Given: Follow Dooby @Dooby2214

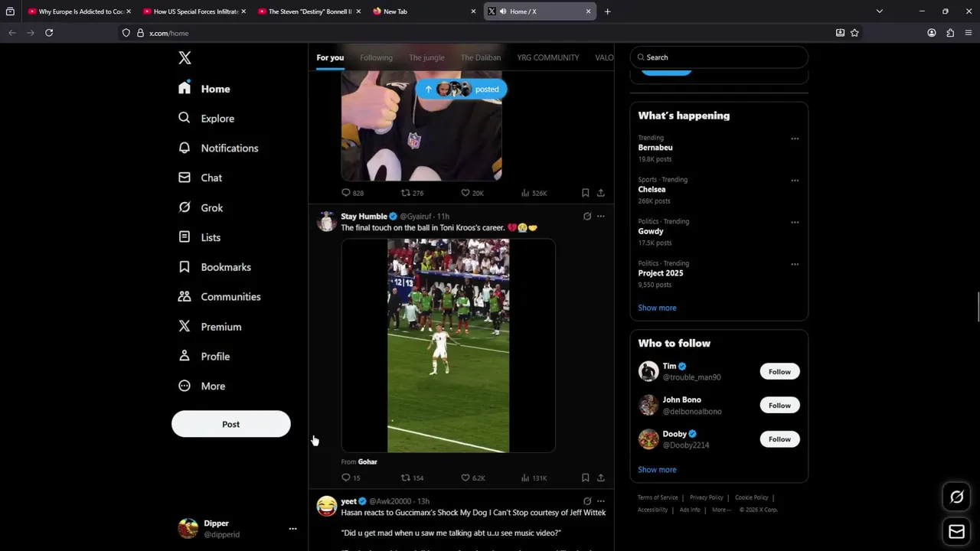Looking at the screenshot, I should click(779, 439).
